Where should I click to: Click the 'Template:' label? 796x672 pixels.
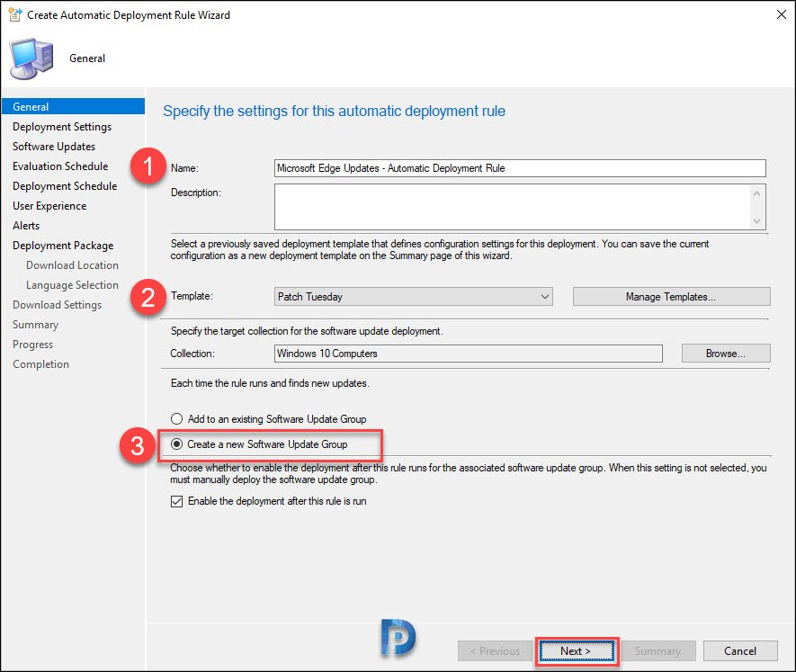pos(192,296)
